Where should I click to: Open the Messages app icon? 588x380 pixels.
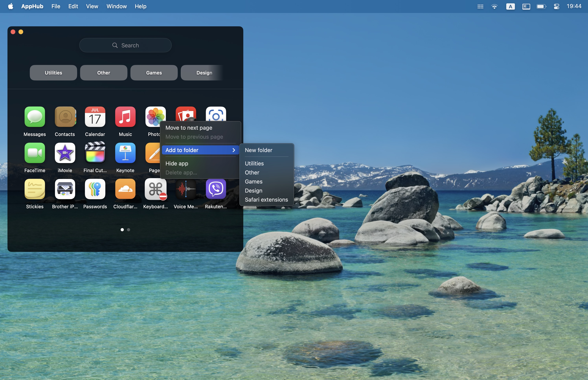(x=35, y=117)
